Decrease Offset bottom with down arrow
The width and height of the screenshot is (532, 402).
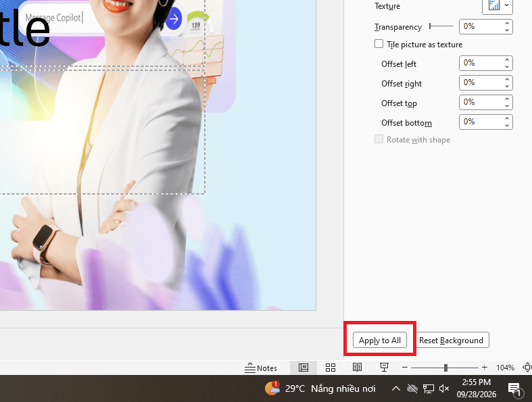coord(507,126)
